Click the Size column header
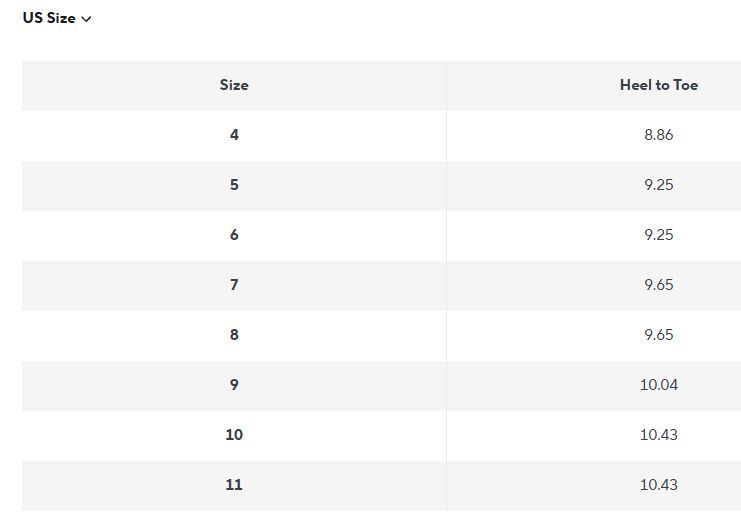The height and width of the screenshot is (512, 741). click(x=234, y=85)
